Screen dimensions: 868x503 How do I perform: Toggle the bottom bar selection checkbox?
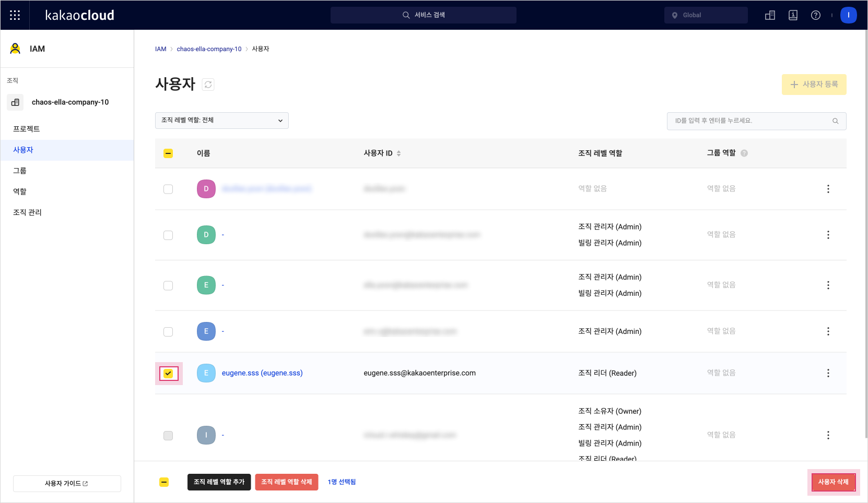pyautogui.click(x=164, y=482)
